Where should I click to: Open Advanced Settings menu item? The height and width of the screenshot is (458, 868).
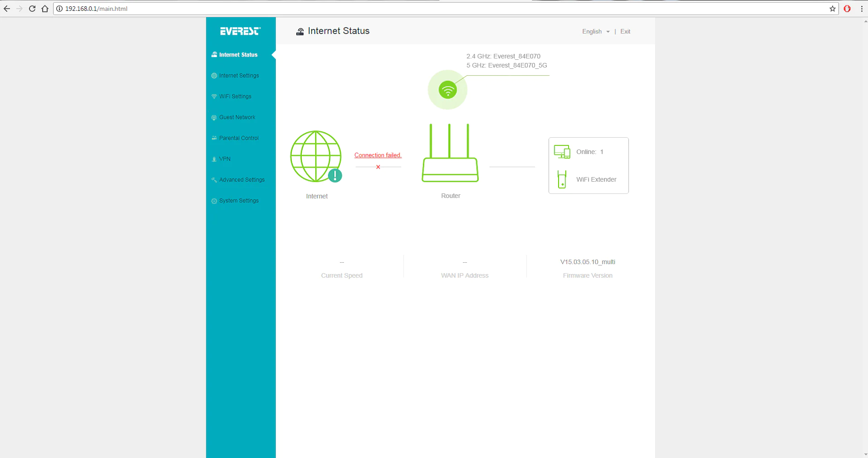[x=241, y=180]
